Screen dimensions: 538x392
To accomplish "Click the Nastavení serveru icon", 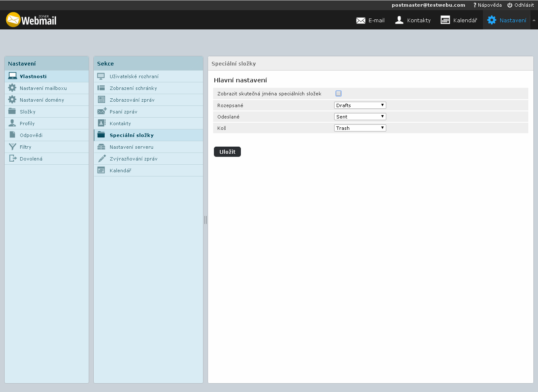I will click(101, 147).
